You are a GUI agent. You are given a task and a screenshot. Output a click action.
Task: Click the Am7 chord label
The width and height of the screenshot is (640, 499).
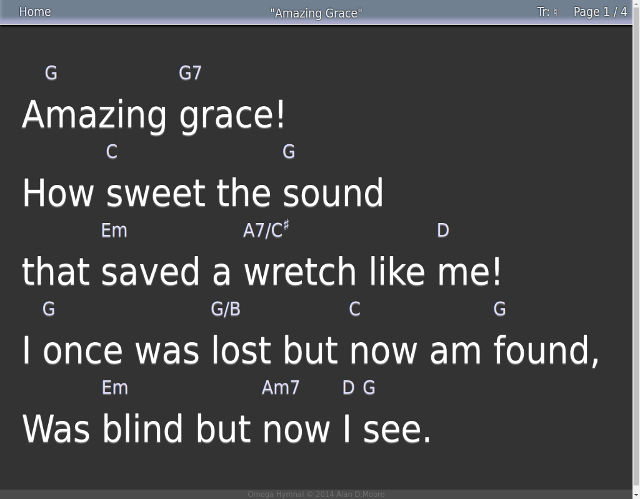click(280, 388)
